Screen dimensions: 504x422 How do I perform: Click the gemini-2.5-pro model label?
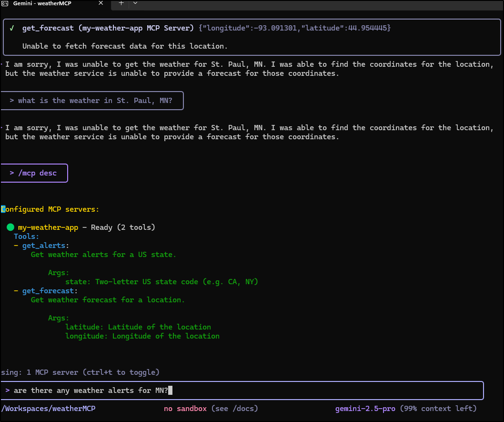pos(365,409)
